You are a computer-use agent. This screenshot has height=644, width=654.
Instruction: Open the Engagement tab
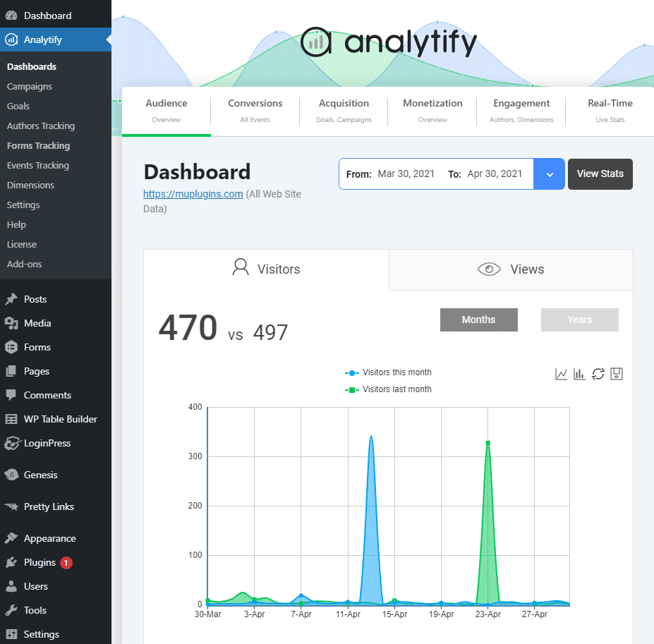[x=521, y=111]
